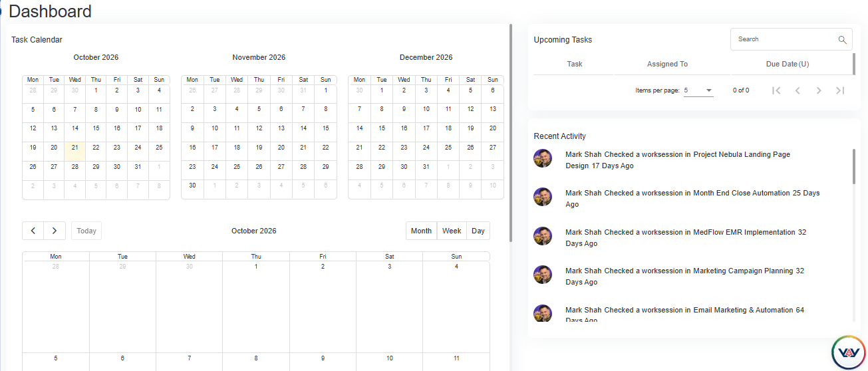
Task: Click Mark Shah avatar beside Project Nebula entry
Action: point(543,158)
